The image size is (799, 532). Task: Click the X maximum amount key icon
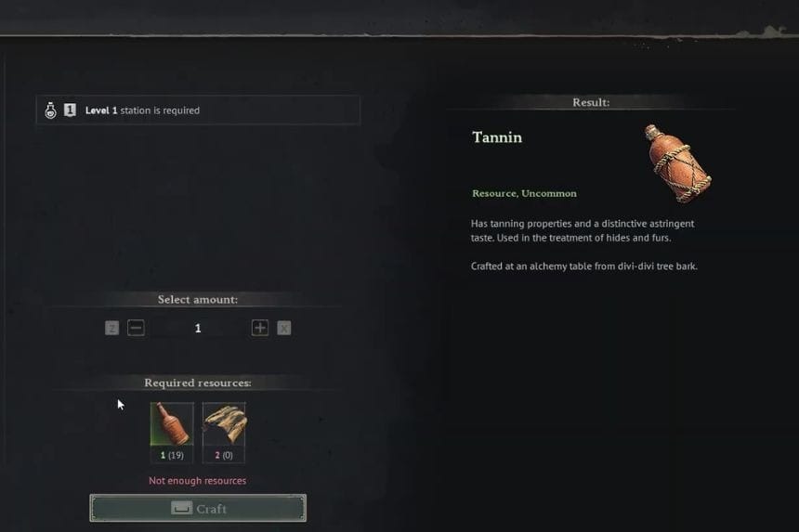tap(283, 328)
